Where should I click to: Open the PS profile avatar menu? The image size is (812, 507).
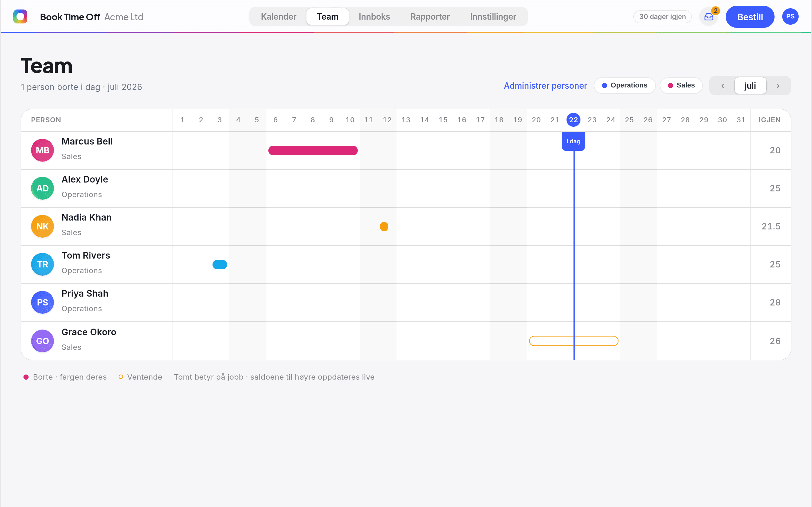click(790, 16)
